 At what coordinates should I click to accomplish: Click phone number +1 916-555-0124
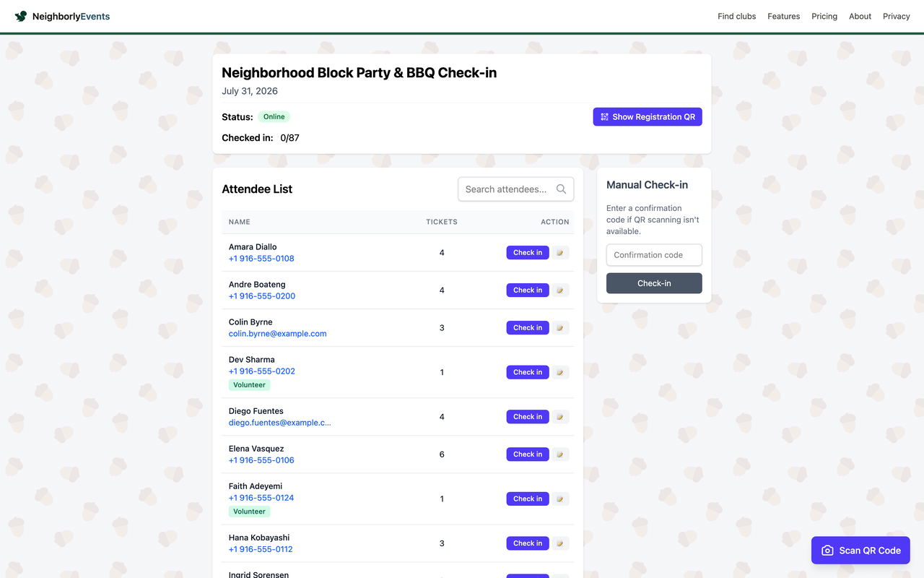click(261, 498)
